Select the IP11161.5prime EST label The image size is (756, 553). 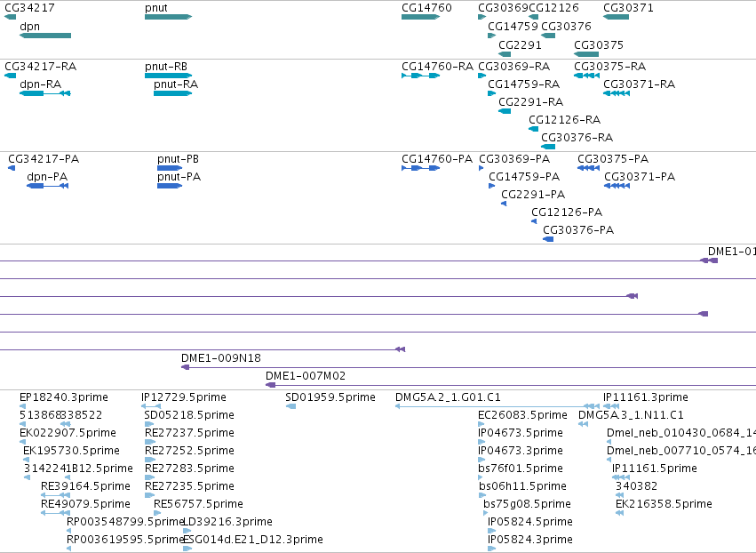click(x=654, y=469)
